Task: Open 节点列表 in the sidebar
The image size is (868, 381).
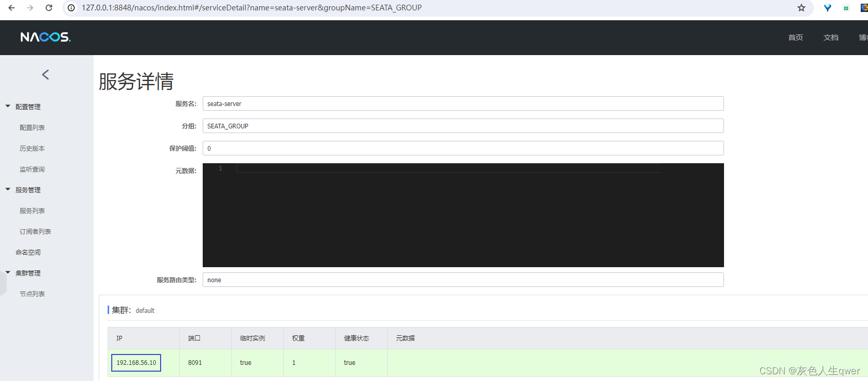Action: 32,294
